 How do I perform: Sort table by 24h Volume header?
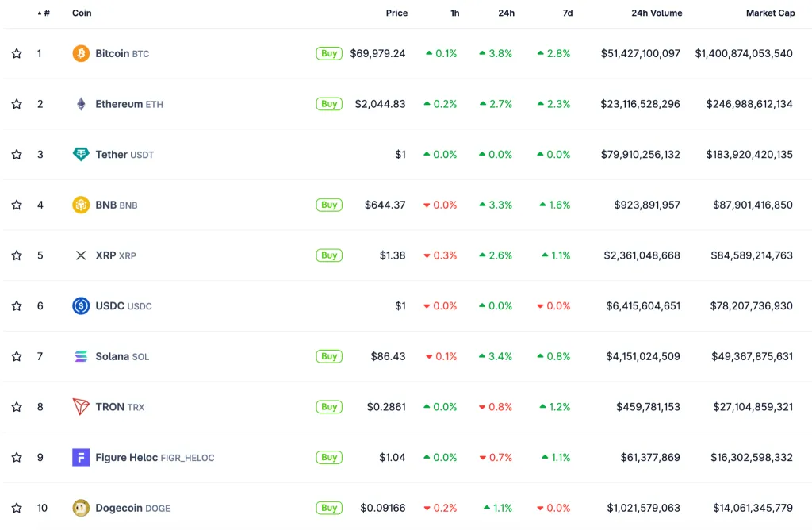pos(657,13)
